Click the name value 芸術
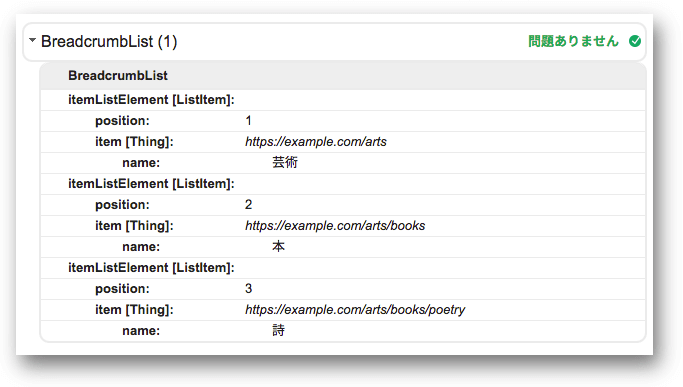The height and width of the screenshot is (387, 683). pyautogui.click(x=285, y=163)
